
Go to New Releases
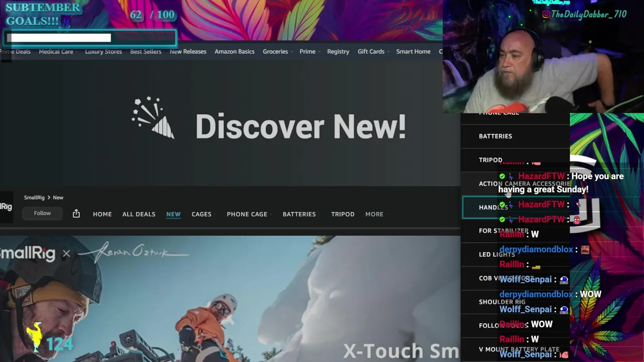[x=188, y=51]
